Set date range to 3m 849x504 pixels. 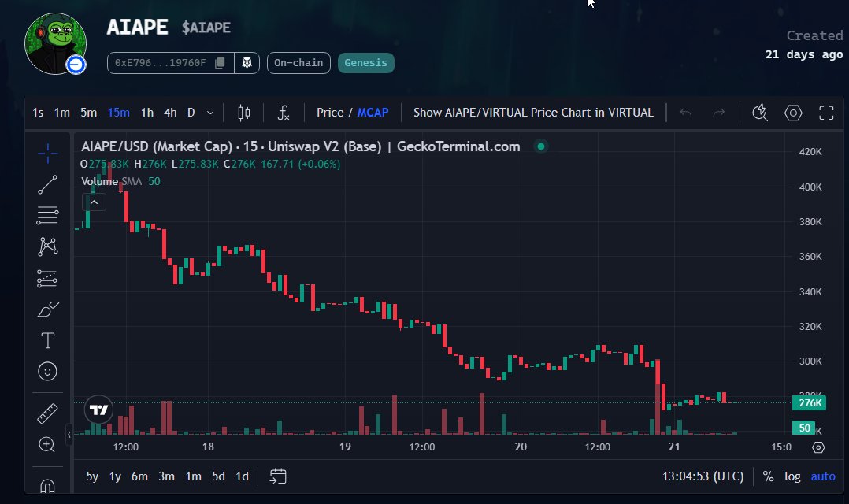[x=166, y=476]
